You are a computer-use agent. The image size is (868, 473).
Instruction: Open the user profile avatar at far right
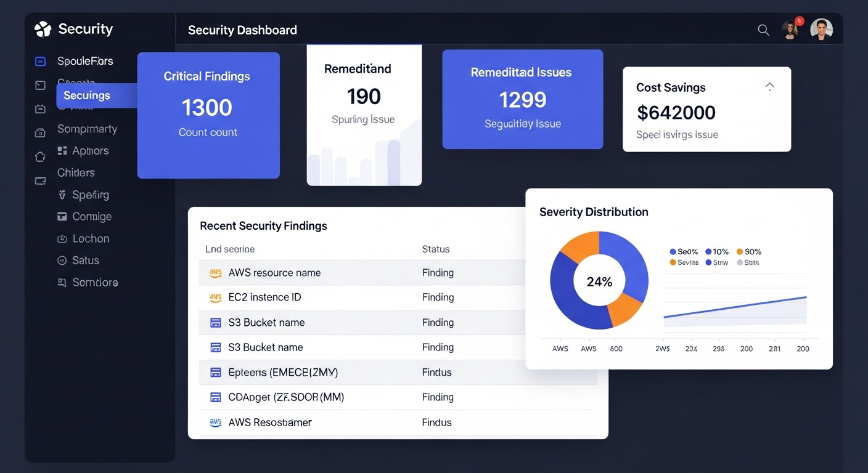point(821,29)
